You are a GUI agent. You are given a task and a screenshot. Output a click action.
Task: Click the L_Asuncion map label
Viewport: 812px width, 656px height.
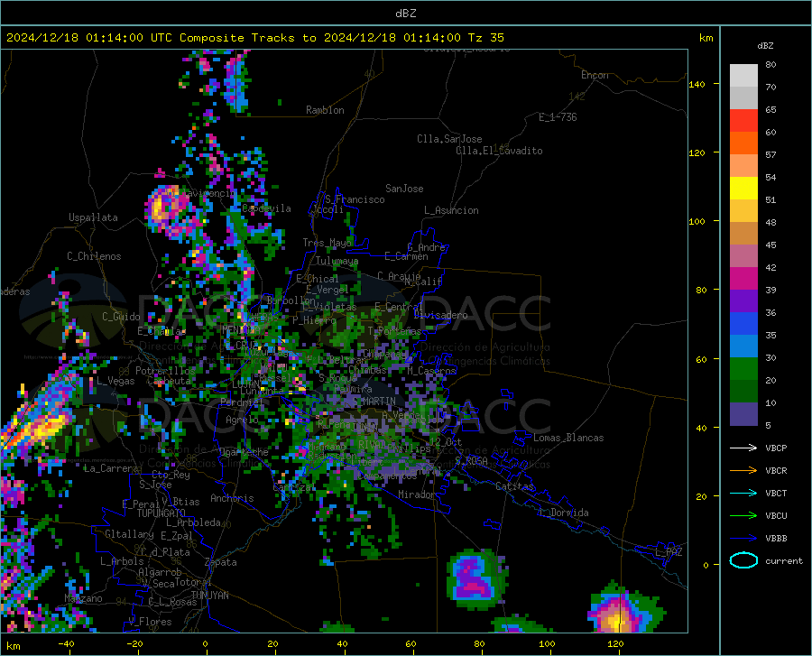point(451,210)
